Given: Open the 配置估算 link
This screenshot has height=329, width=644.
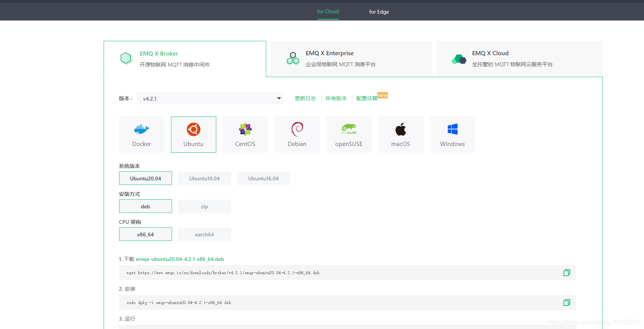Looking at the screenshot, I should pyautogui.click(x=367, y=98).
